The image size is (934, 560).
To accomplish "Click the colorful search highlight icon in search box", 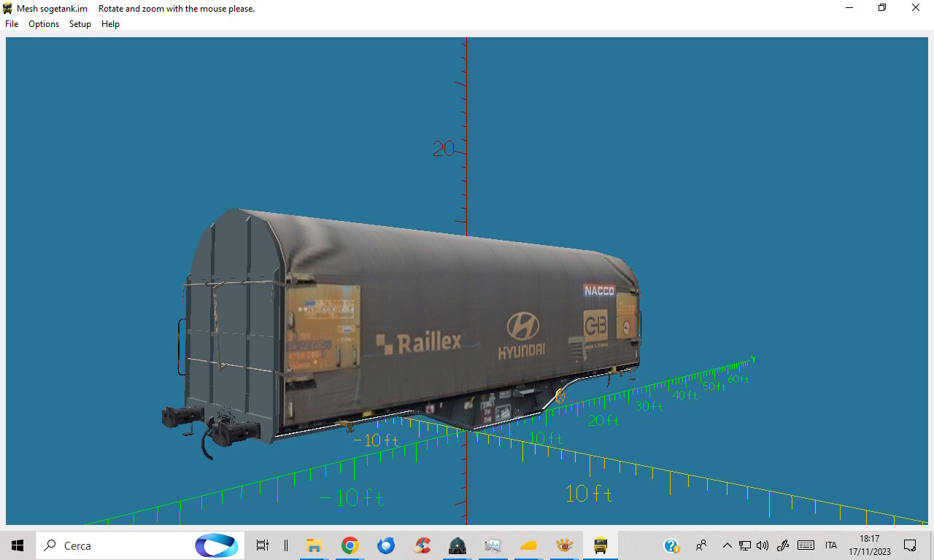I will coord(217,545).
